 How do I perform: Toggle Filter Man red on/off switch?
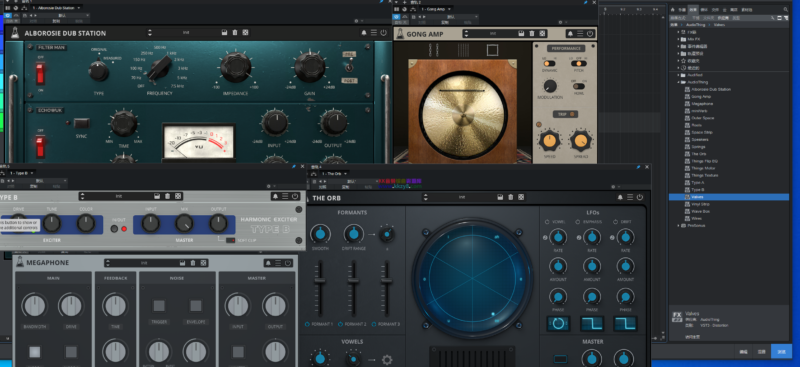(40, 74)
